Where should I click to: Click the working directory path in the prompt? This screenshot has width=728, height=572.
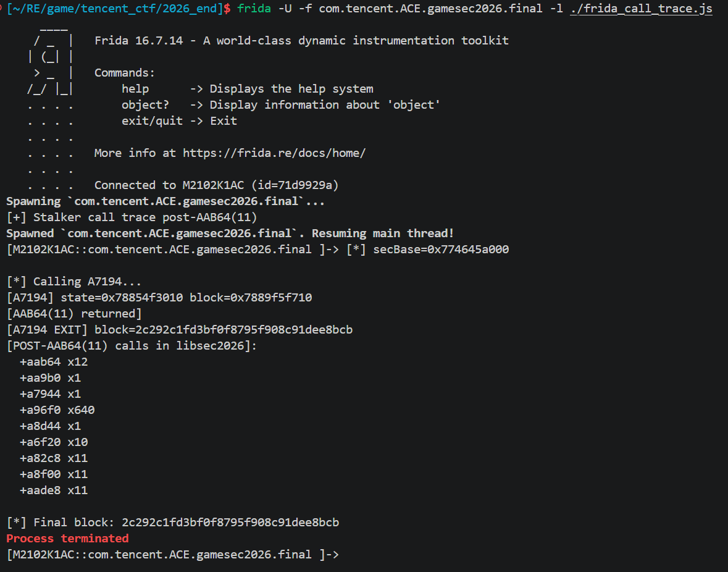[x=117, y=9]
